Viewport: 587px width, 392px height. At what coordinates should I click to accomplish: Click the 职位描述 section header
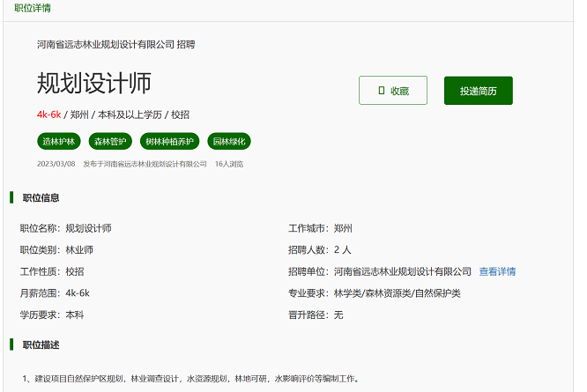click(41, 344)
